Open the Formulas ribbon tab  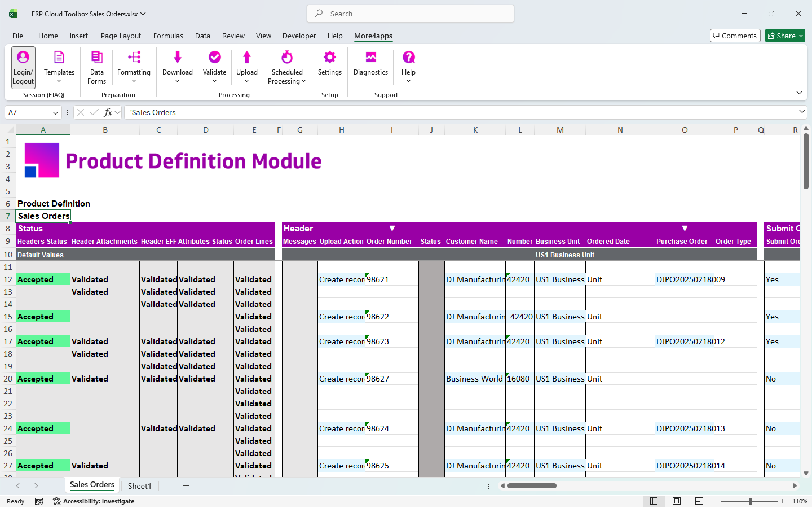click(x=168, y=36)
